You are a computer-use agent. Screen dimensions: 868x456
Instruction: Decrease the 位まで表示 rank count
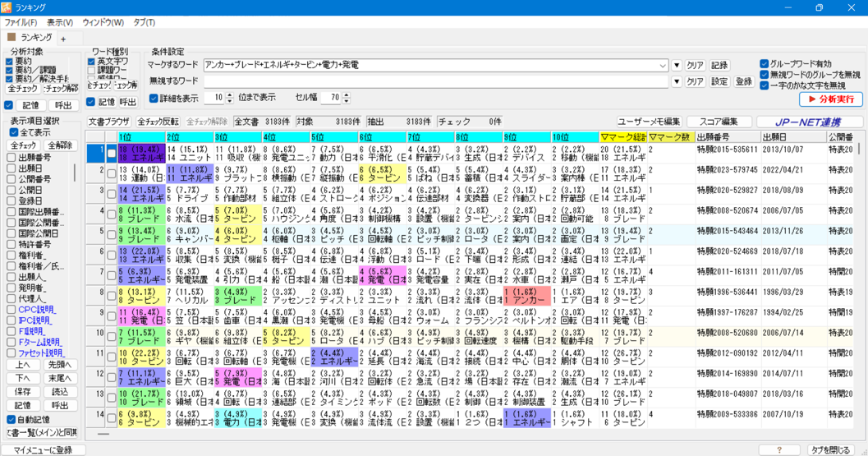(x=229, y=101)
